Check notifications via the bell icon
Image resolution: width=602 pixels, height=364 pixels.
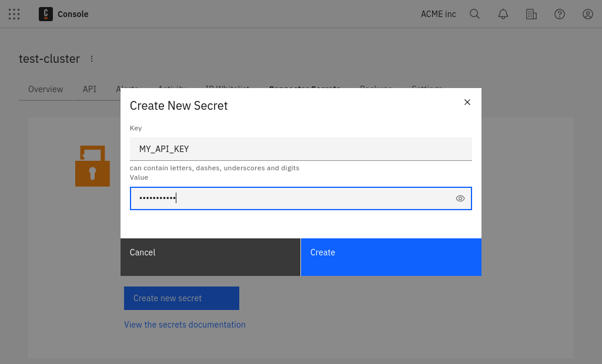[503, 14]
